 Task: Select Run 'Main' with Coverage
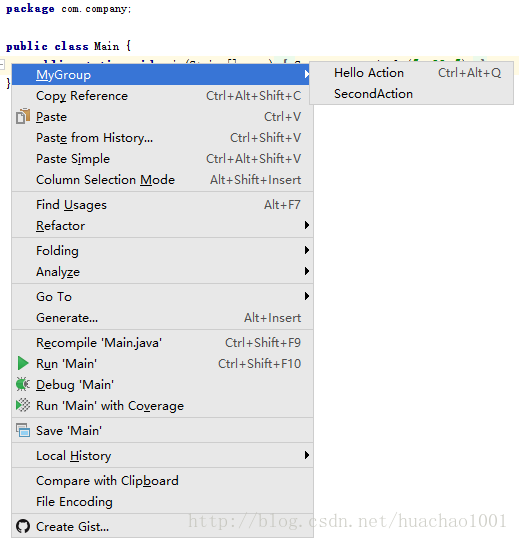click(162, 406)
